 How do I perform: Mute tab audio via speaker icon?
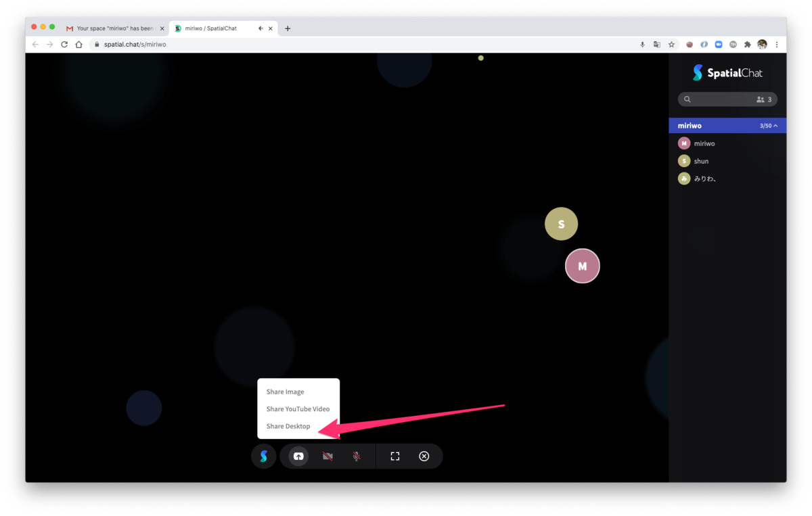click(261, 28)
